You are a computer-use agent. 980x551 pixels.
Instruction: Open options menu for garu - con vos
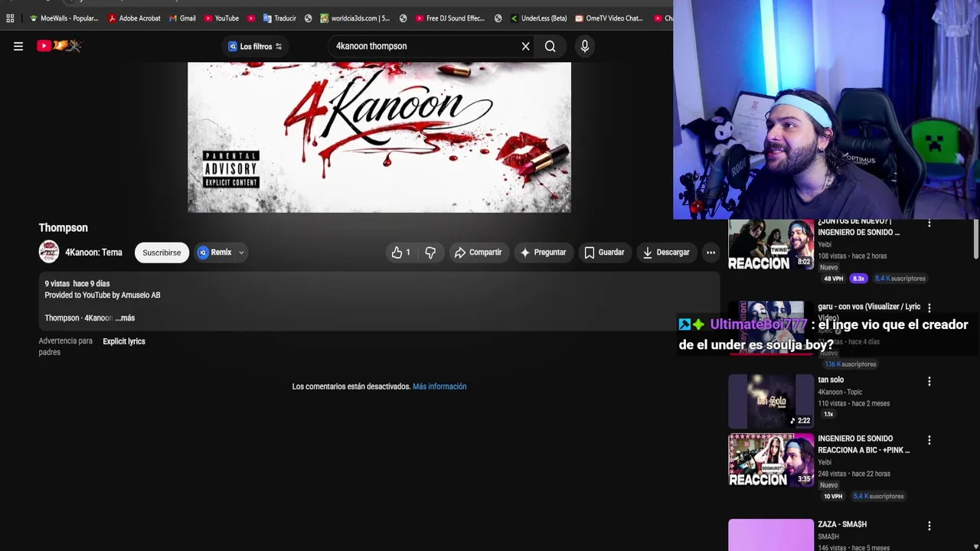tap(929, 308)
